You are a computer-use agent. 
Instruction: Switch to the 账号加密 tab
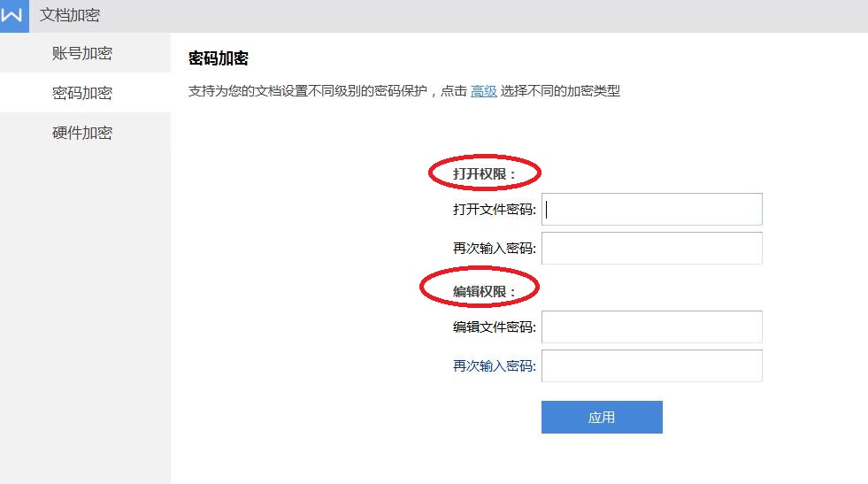coord(82,53)
